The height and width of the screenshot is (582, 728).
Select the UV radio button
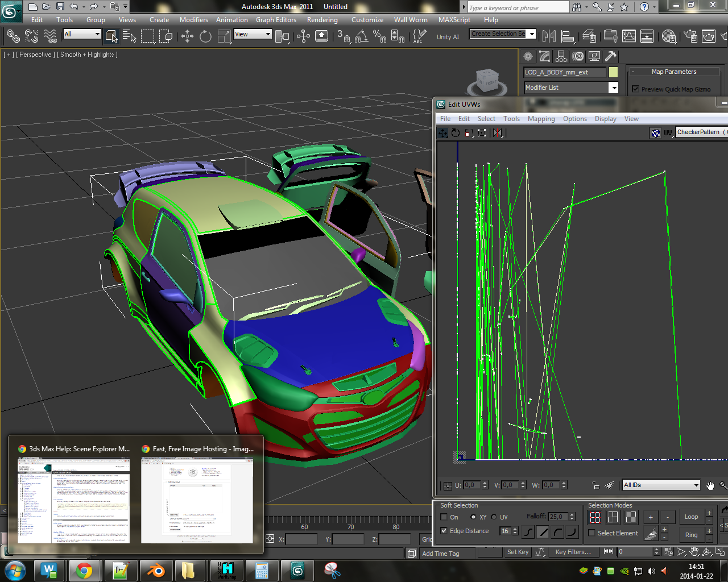tap(494, 517)
